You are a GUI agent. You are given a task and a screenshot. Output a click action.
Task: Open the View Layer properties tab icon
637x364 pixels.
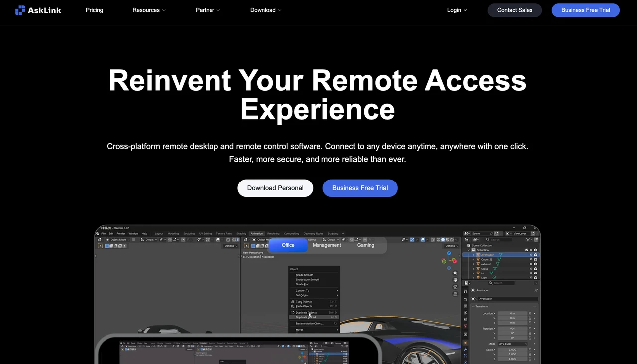tap(466, 313)
